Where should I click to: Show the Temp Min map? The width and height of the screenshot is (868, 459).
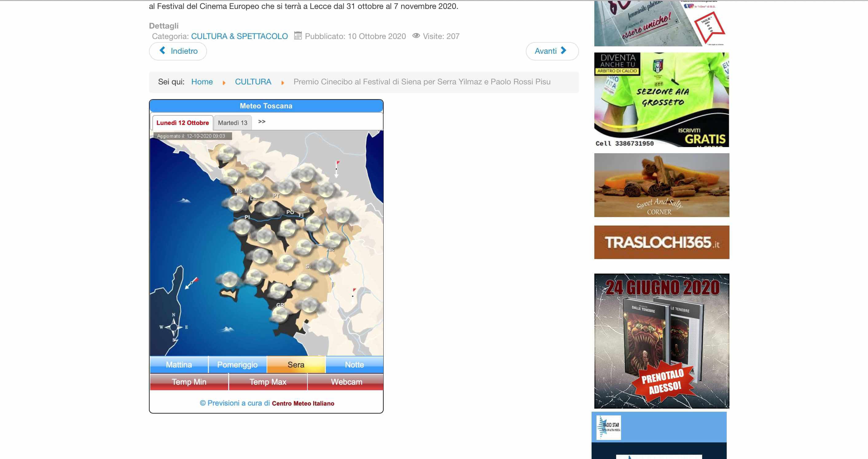189,382
